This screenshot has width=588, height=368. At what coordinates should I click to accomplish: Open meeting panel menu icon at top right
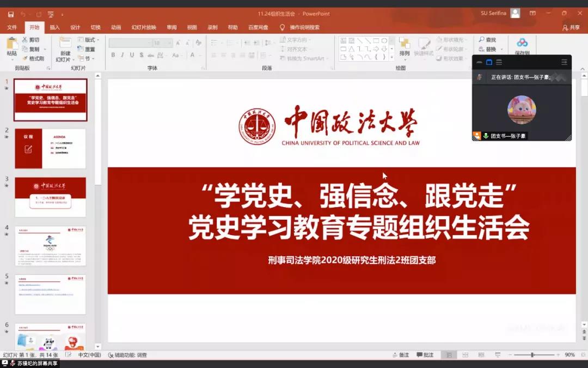[565, 62]
